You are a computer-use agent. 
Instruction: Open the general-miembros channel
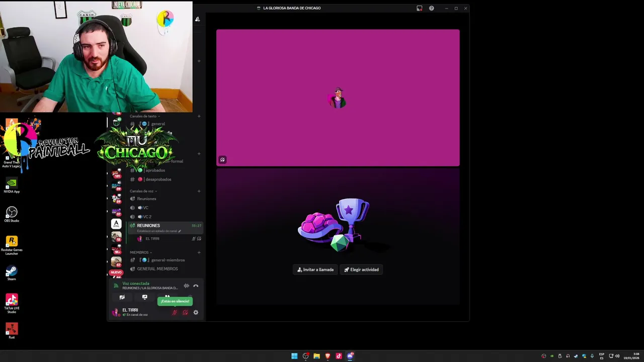tap(166, 260)
